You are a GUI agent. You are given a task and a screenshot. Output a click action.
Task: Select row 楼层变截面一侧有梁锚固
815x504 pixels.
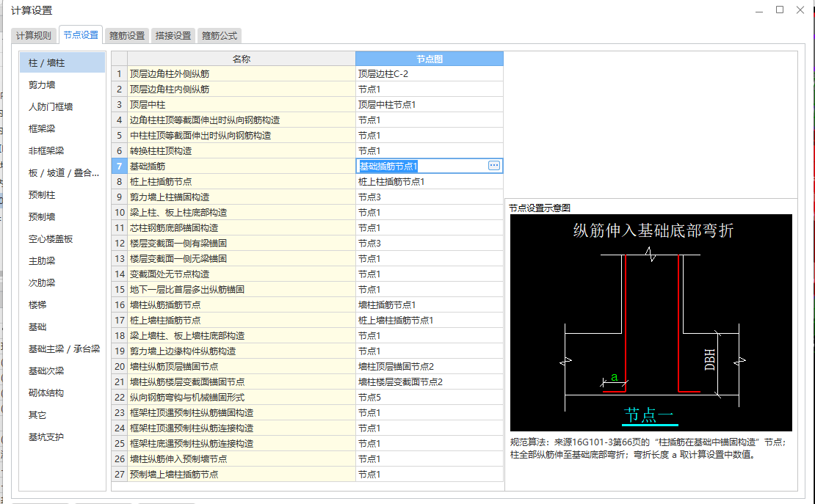tap(241, 243)
